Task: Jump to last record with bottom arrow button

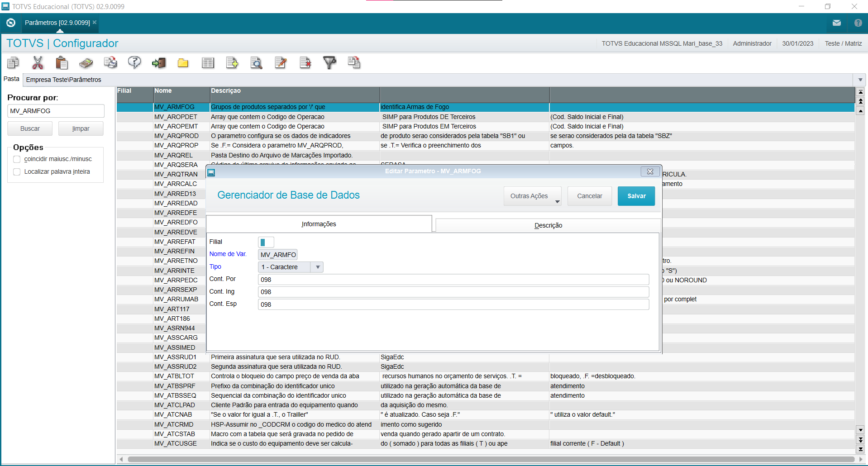Action: (861, 449)
